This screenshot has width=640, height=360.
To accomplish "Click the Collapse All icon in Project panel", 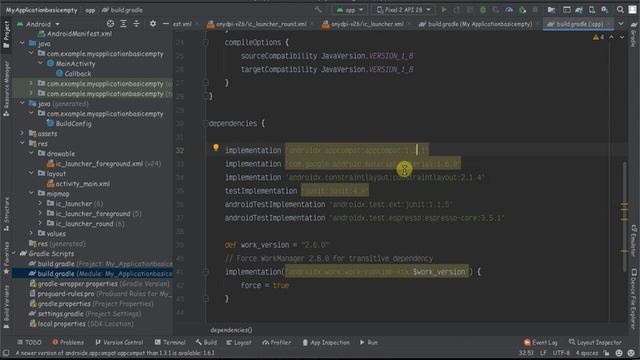I will [136, 24].
